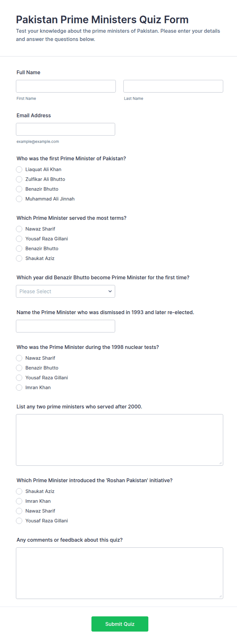Select Zulfikar Ali Bhutto option
Viewport: 237px width, 644px height.
tap(19, 179)
